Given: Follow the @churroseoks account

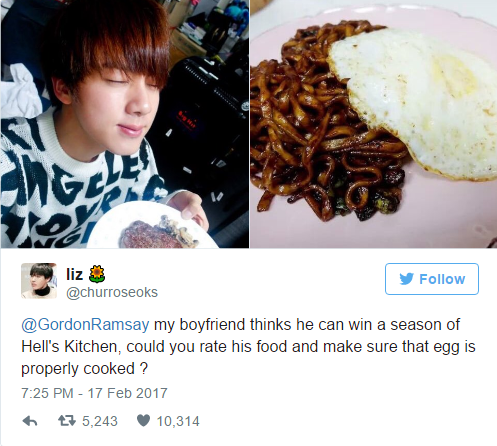Looking at the screenshot, I should point(432,279).
